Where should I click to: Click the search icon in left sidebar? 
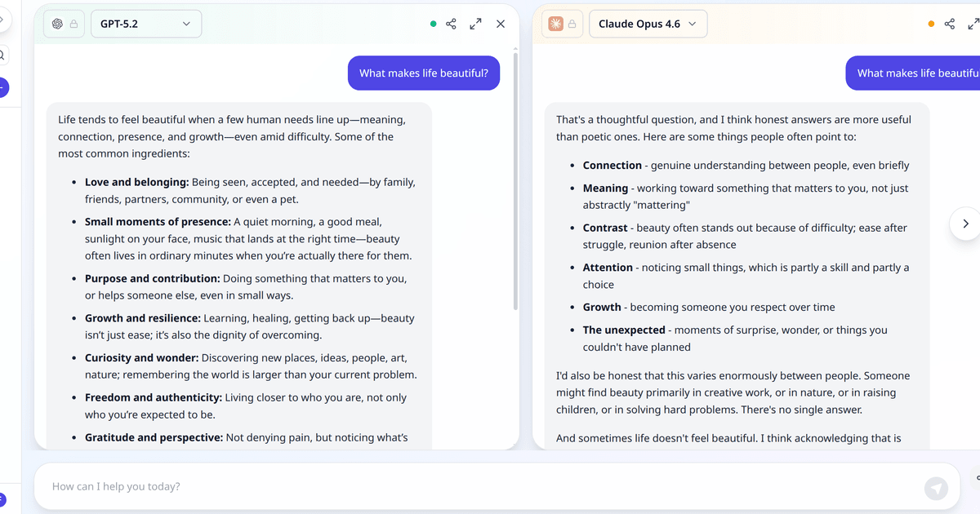point(2,55)
